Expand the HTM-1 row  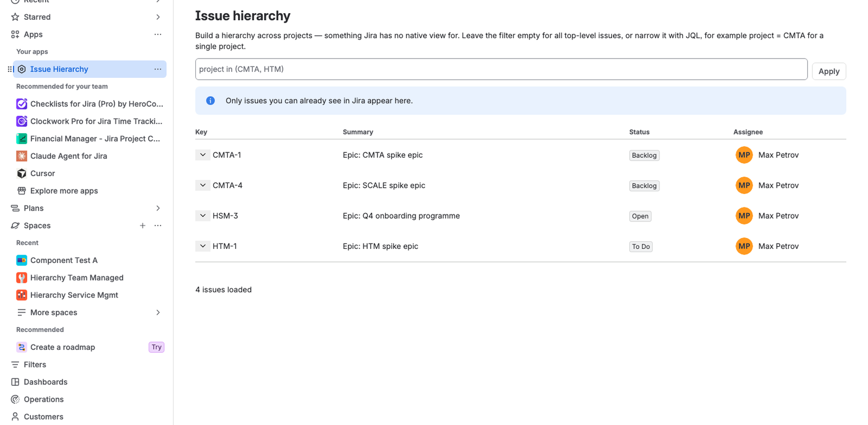coord(203,246)
